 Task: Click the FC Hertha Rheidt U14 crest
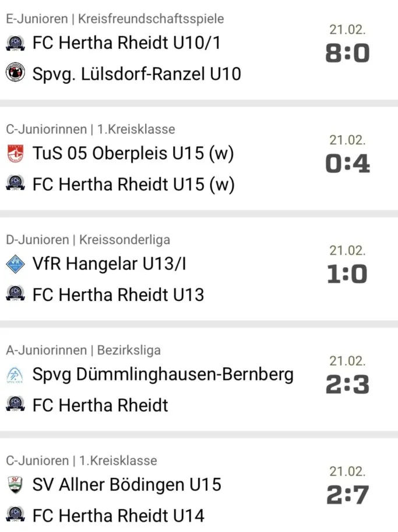point(15,515)
